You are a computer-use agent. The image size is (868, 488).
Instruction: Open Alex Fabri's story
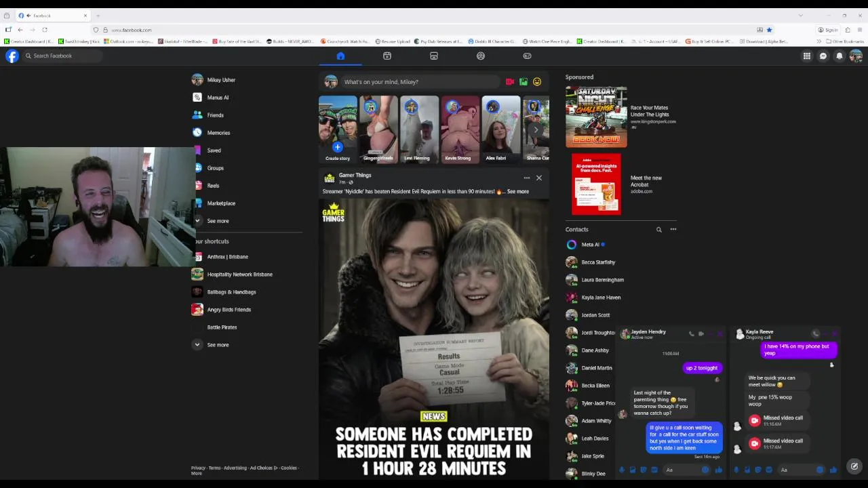[500, 129]
